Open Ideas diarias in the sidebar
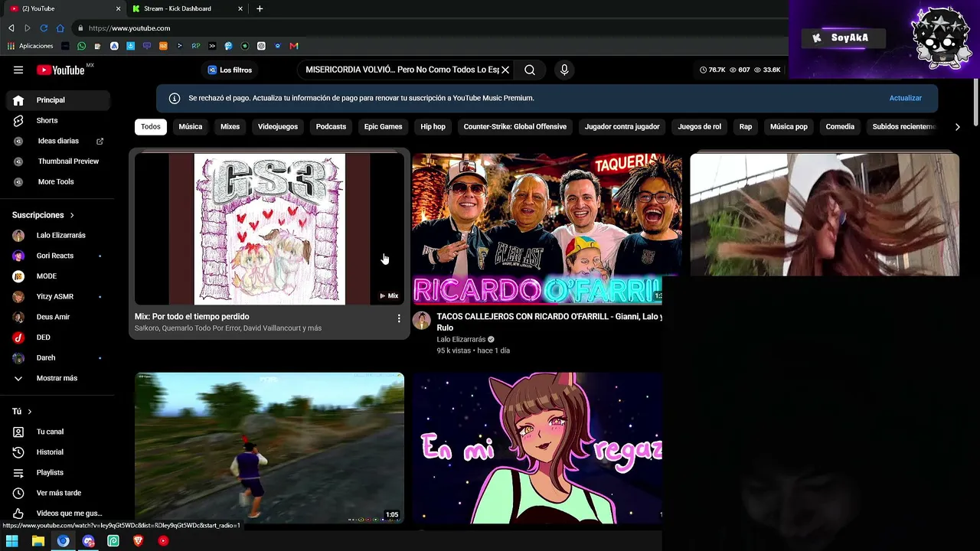 click(x=58, y=141)
